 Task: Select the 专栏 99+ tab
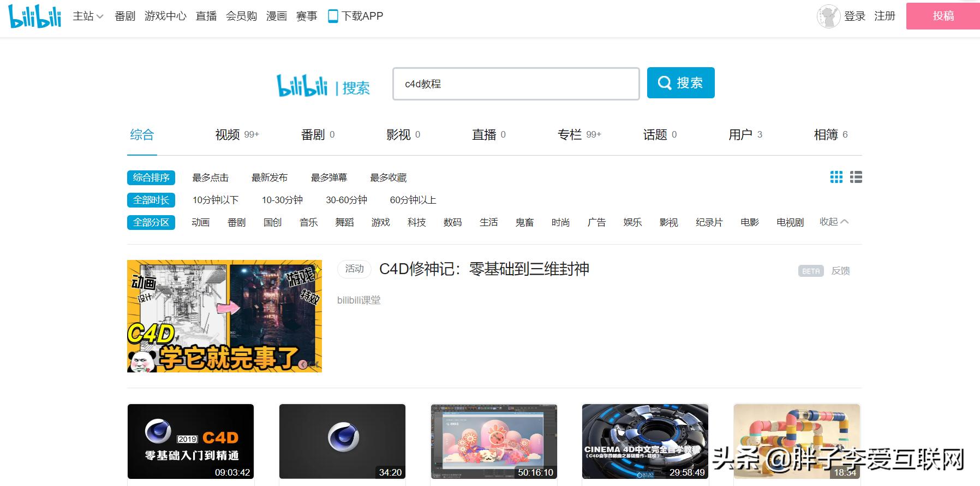tap(579, 135)
